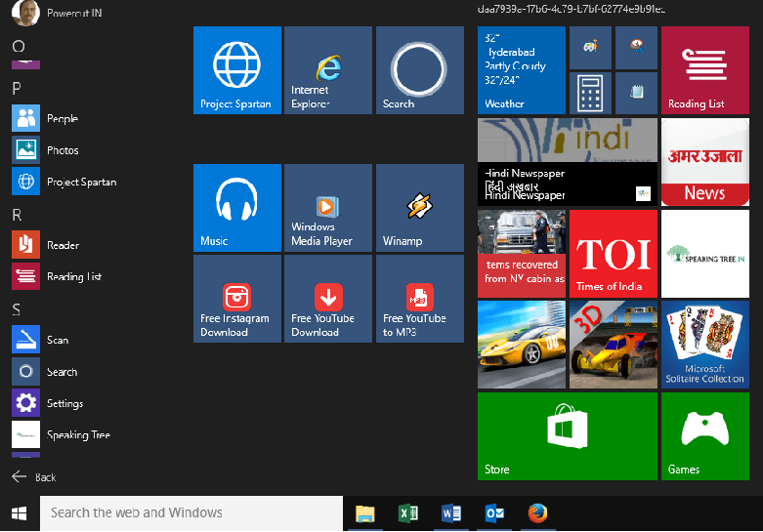Viewport: 763px width, 532px height.
Task: Click the letter P section header
Action: 17,89
